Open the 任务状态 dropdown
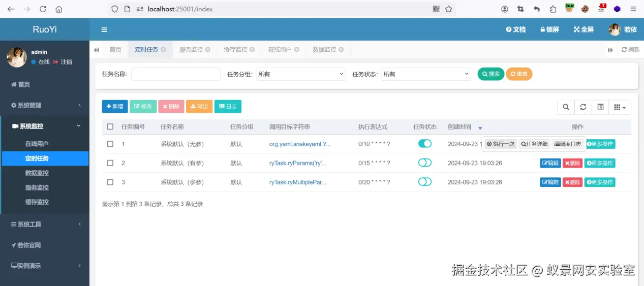The height and width of the screenshot is (286, 644). point(426,74)
